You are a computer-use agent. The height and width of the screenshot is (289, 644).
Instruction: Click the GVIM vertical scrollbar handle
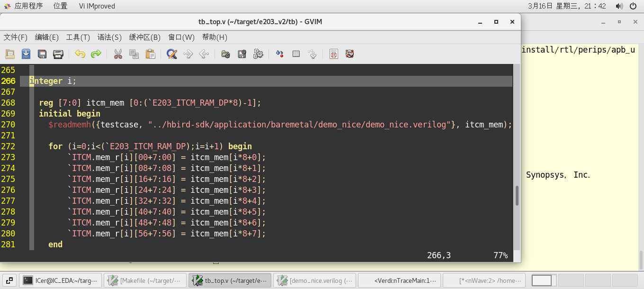(517, 196)
